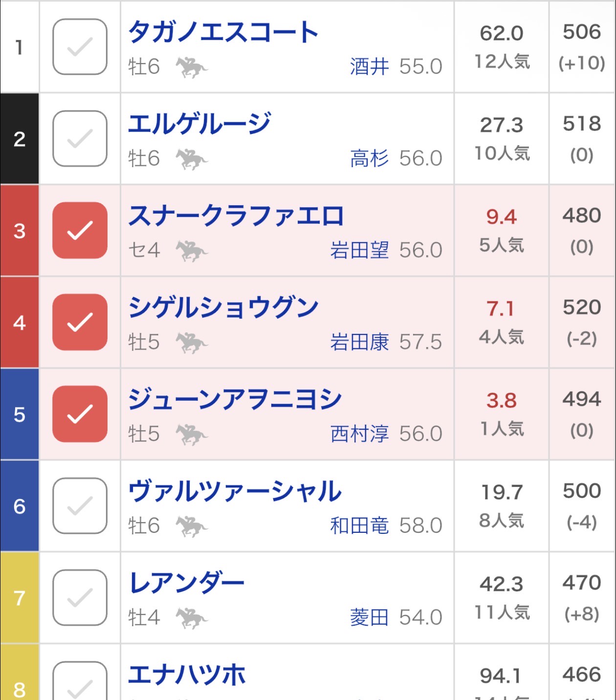Open jockey 岩田望 profile link
Image resolution: width=616 pixels, height=700 pixels.
(x=359, y=250)
